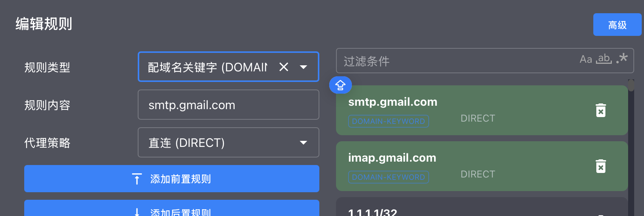This screenshot has height=216, width=644.
Task: Click the blue up-arrow scroll-to-top icon
Action: point(341,85)
